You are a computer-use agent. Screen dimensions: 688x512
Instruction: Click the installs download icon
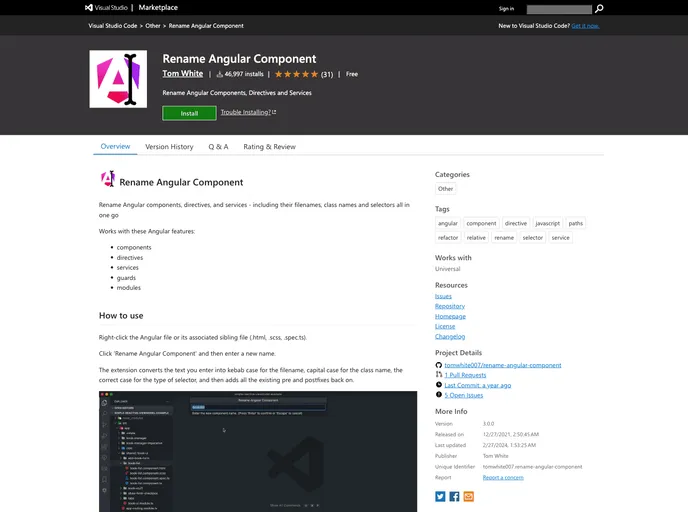(219, 74)
